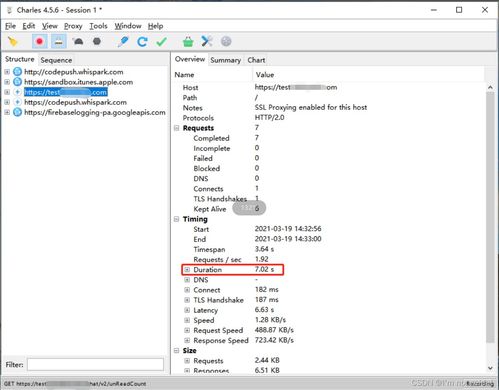The width and height of the screenshot is (499, 390).
Task: Click the green basket purchase icon
Action: (188, 42)
